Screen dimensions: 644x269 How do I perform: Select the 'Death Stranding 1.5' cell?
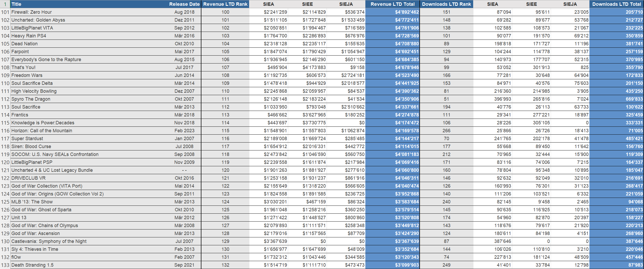pyautogui.click(x=89, y=265)
